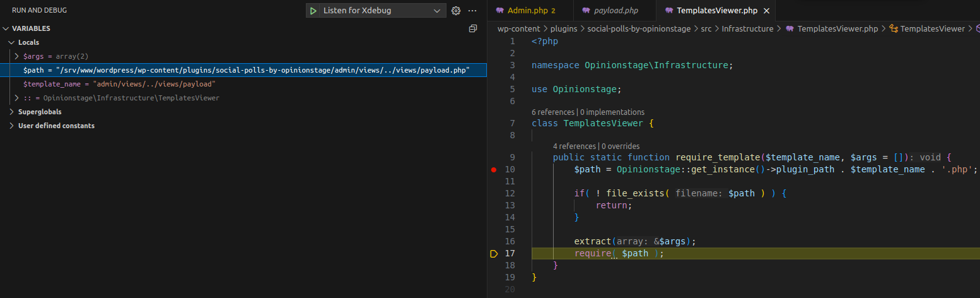The image size is (980, 298).
Task: Switch to the Admin.php tab
Action: 529,11
